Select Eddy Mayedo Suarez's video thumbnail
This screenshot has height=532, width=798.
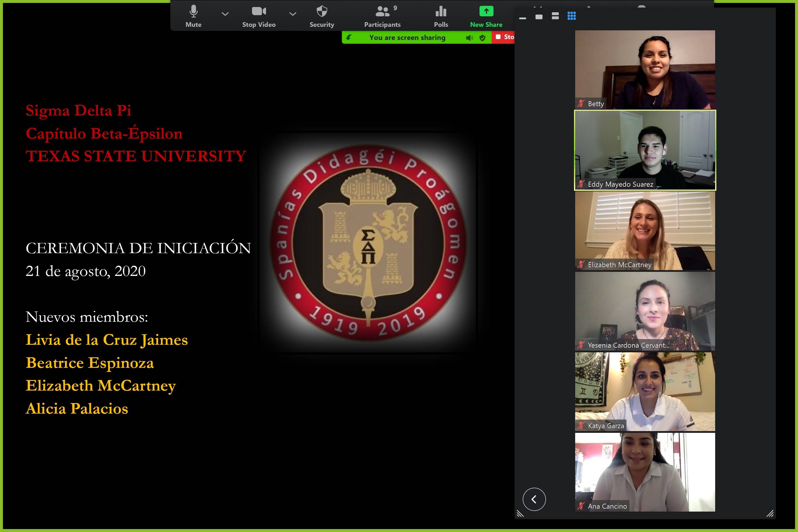(x=645, y=150)
